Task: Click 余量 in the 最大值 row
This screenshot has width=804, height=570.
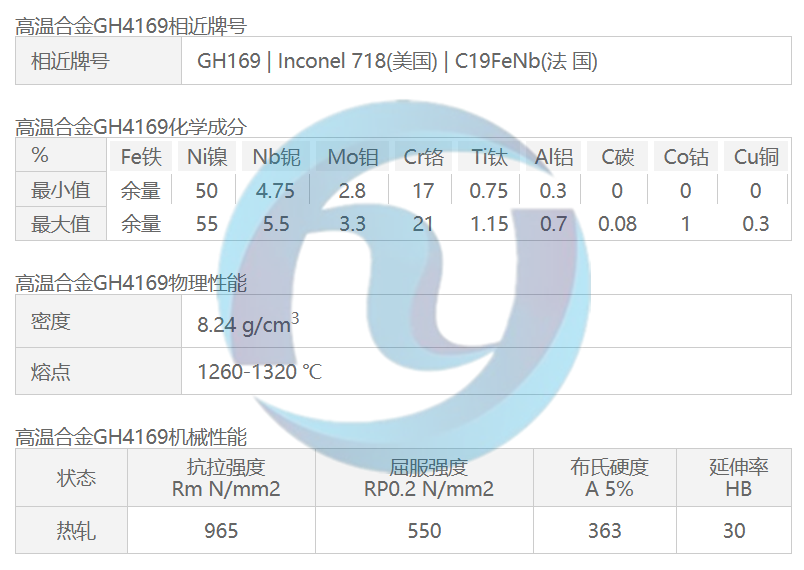Action: (140, 224)
